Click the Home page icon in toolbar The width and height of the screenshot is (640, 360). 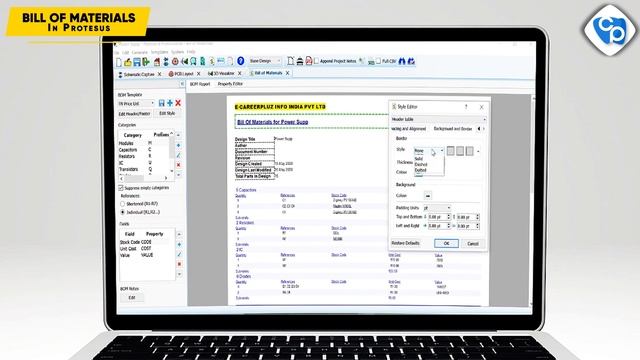tap(157, 62)
